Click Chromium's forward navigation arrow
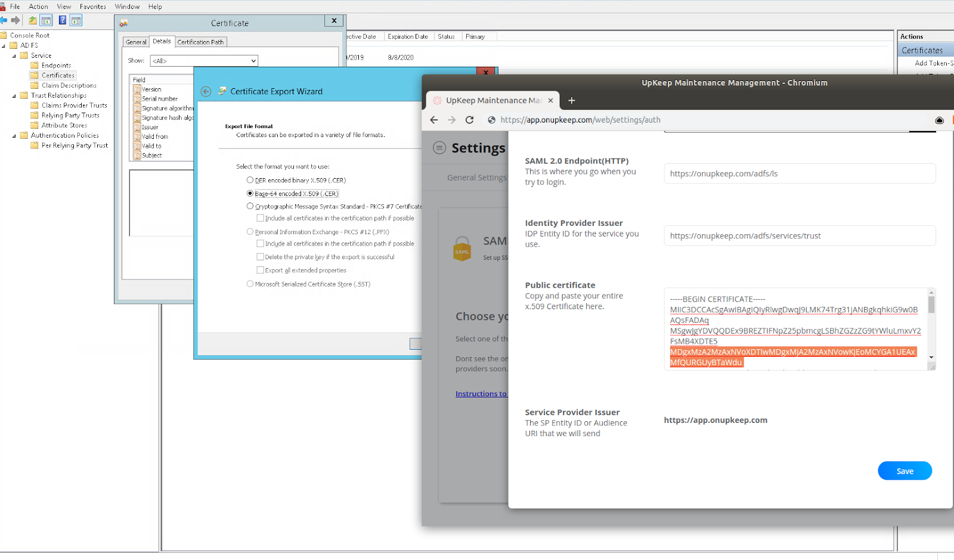 coord(451,120)
